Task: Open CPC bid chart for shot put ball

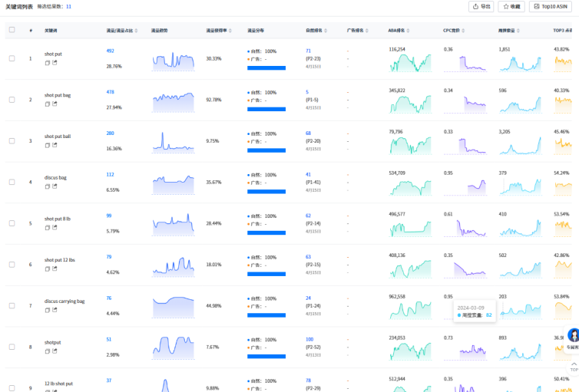Action: [465, 145]
